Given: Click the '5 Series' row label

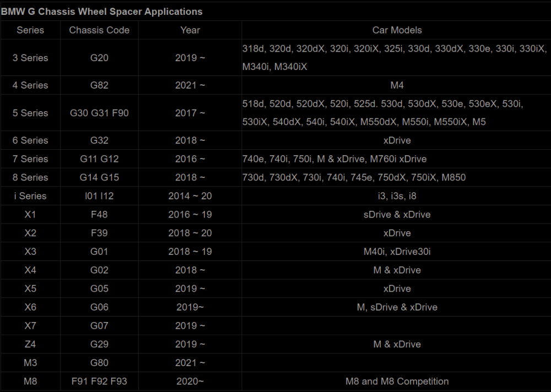Looking at the screenshot, I should (x=30, y=113).
